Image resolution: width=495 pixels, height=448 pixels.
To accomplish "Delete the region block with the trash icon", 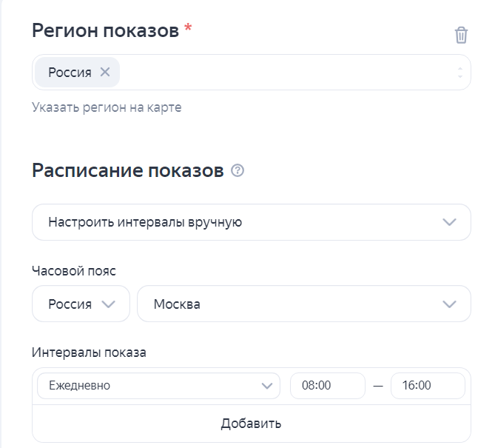I will [x=461, y=35].
